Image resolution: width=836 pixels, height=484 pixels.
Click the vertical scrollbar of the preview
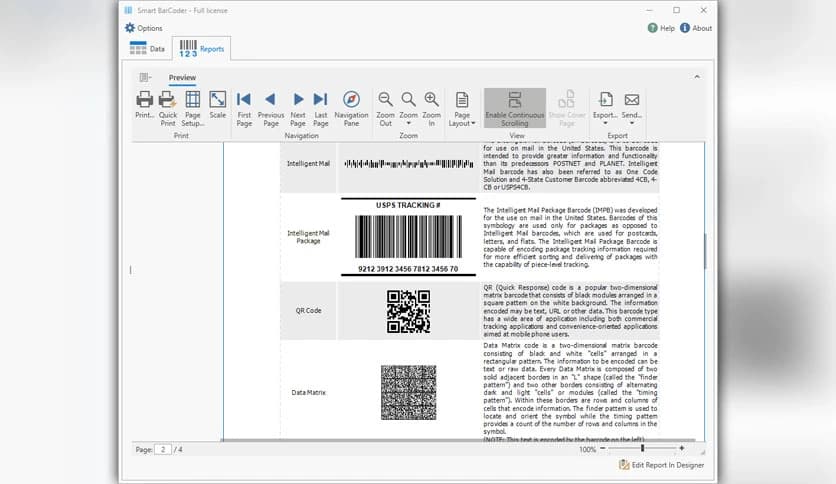tap(705, 251)
